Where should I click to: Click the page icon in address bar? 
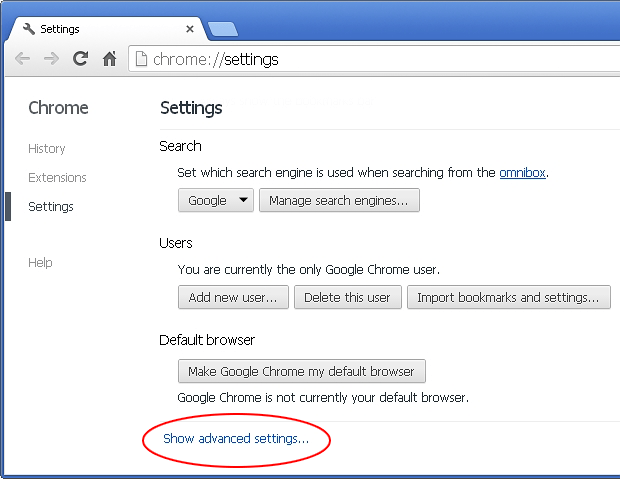pyautogui.click(x=141, y=59)
